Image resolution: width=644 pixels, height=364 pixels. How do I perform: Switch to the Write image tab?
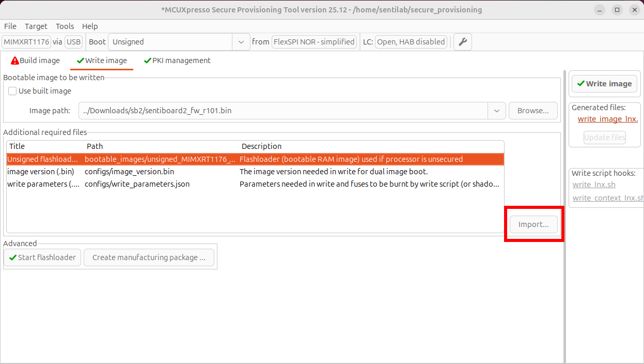tap(102, 60)
